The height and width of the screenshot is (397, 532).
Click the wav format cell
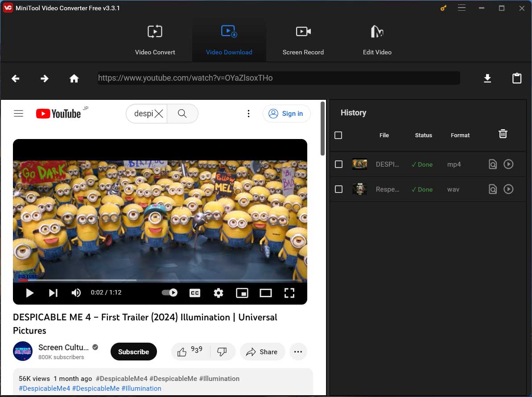pyautogui.click(x=453, y=189)
